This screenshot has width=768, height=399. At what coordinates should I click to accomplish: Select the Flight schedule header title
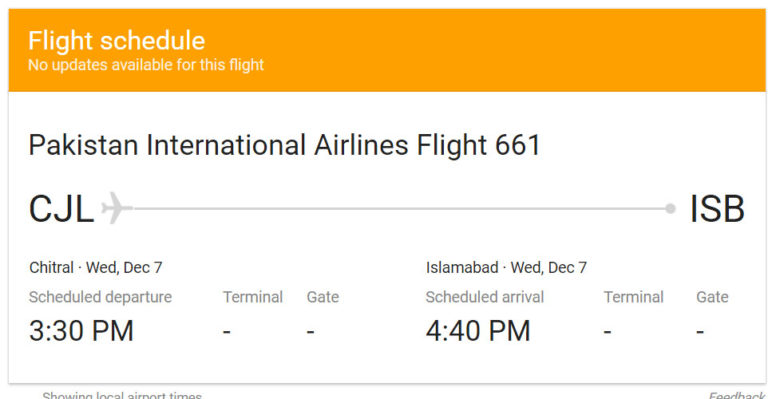pyautogui.click(x=117, y=41)
